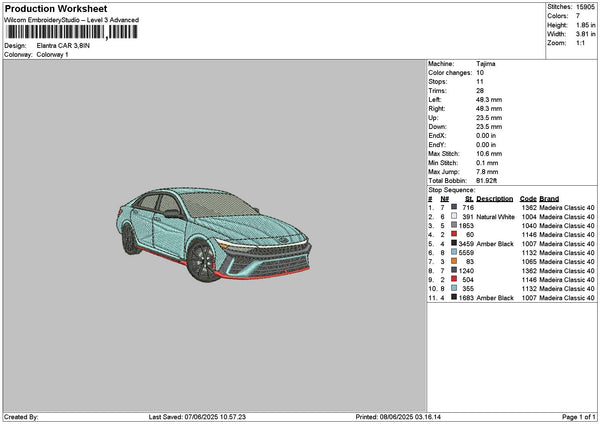This screenshot has width=600, height=424.
Task: Select the Natural White swatch in stop 2
Action: [454, 216]
